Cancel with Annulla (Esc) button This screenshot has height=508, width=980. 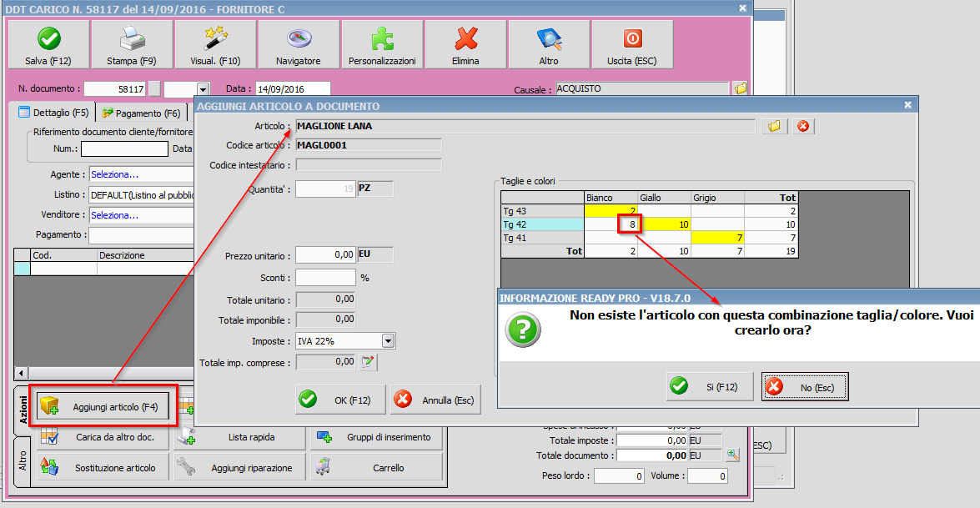click(435, 400)
